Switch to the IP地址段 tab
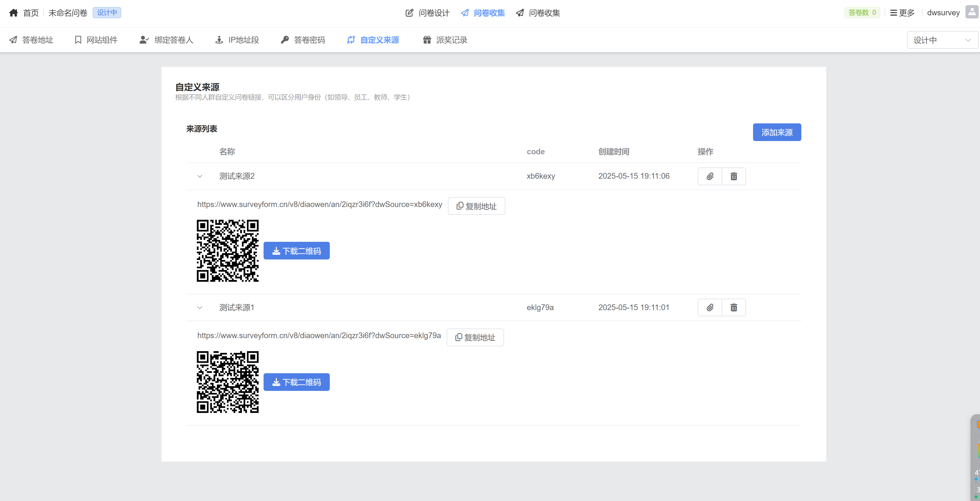Viewport: 980px width, 501px height. (x=237, y=40)
